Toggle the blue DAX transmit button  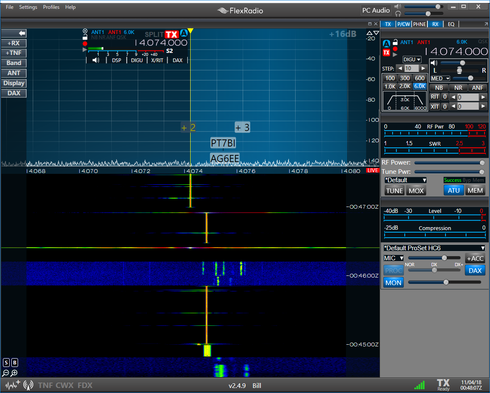point(475,270)
